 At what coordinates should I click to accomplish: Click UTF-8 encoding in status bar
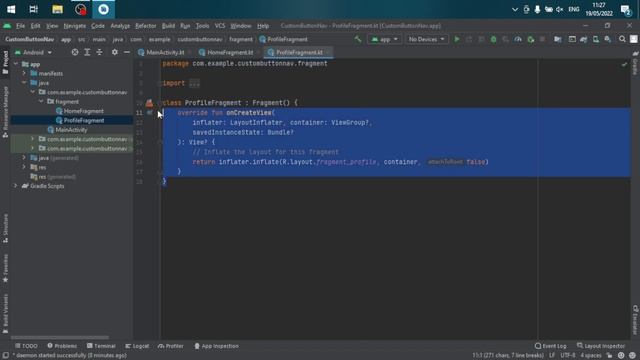[x=568, y=356]
